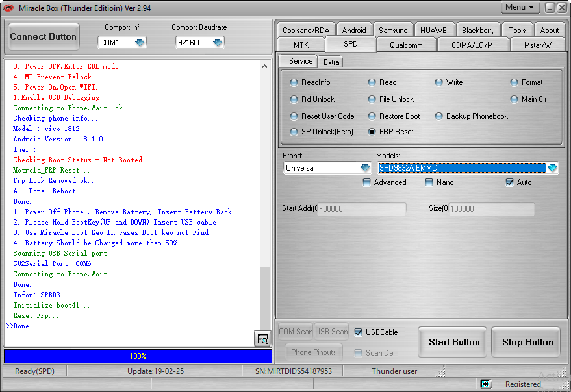This screenshot has width=571, height=392.
Task: Click the 'Ready(SPD)' status bar entry
Action: [34, 371]
